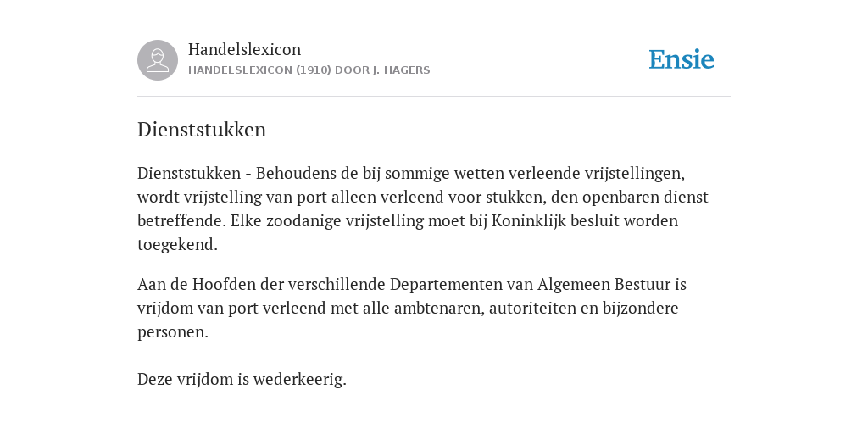868x434 pixels.
Task: Click the word betreffende in first paragraph
Action: pyautogui.click(x=181, y=221)
